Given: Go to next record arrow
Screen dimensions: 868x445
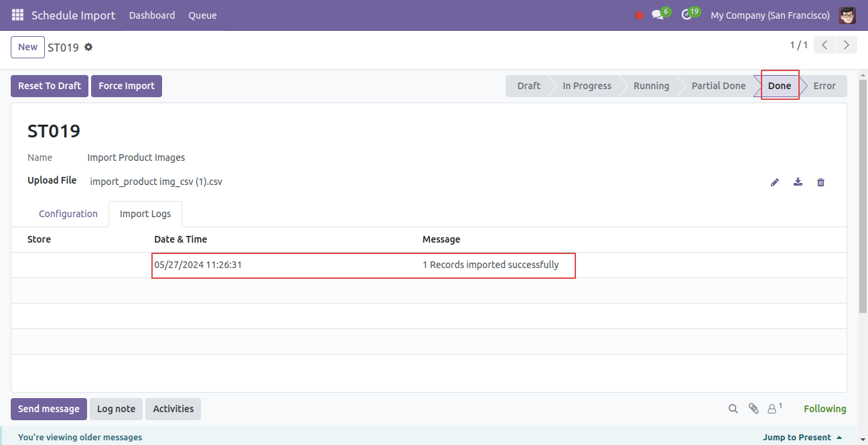Looking at the screenshot, I should point(847,46).
